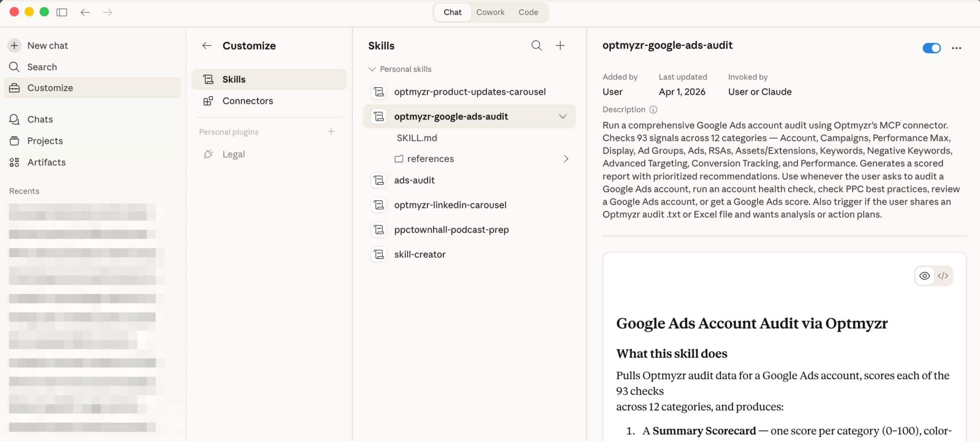The height and width of the screenshot is (441, 980).
Task: Click the 'User or Claude' invoked by value
Action: coord(760,92)
